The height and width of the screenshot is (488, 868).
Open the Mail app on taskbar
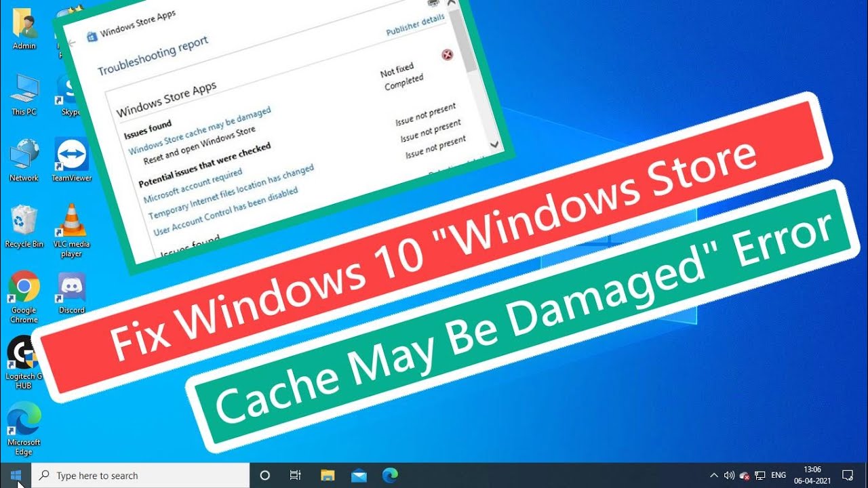pyautogui.click(x=359, y=475)
